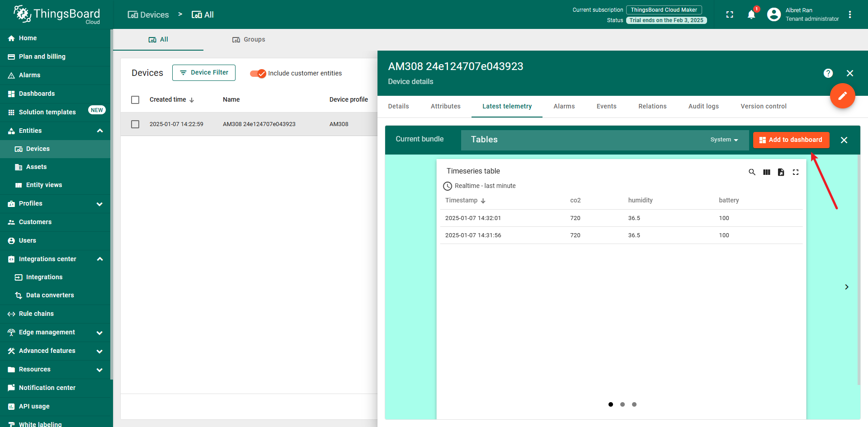Select the second carousel dot
Screen dimensions: 868x427
coord(623,404)
